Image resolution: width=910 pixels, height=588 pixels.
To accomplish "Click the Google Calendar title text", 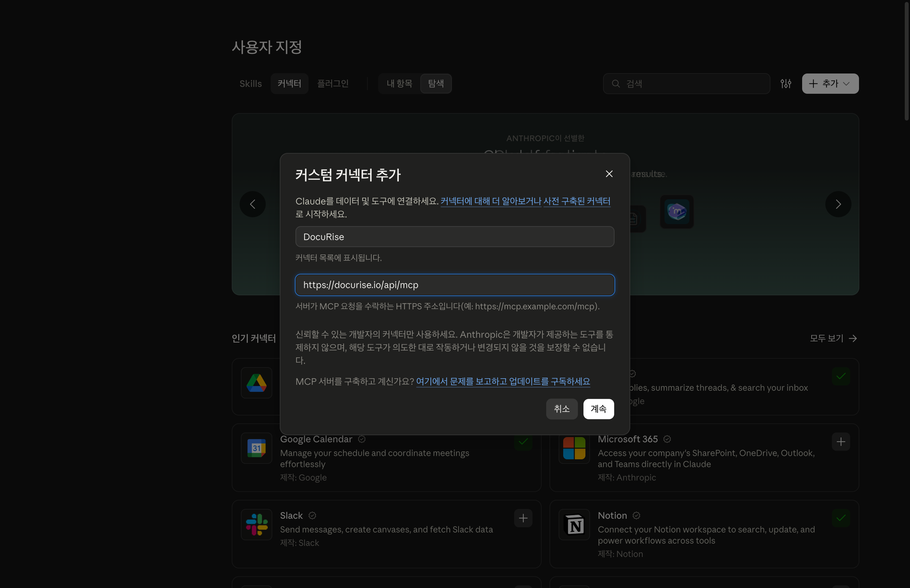I will (x=316, y=439).
